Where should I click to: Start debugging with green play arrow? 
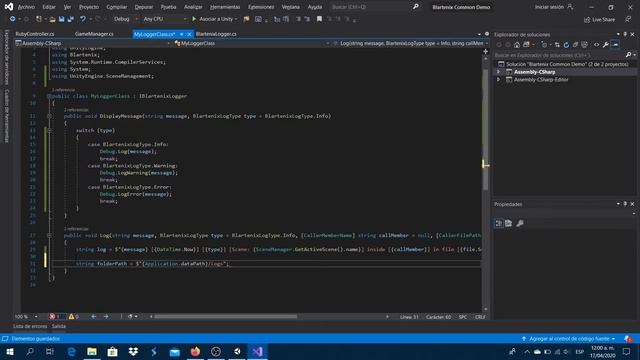(194, 19)
